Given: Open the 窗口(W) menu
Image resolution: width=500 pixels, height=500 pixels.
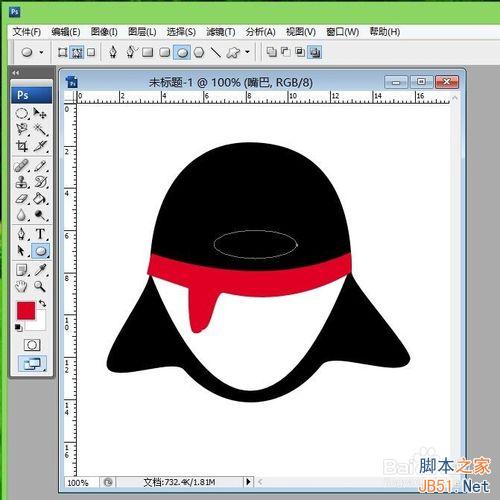Looking at the screenshot, I should tap(342, 32).
